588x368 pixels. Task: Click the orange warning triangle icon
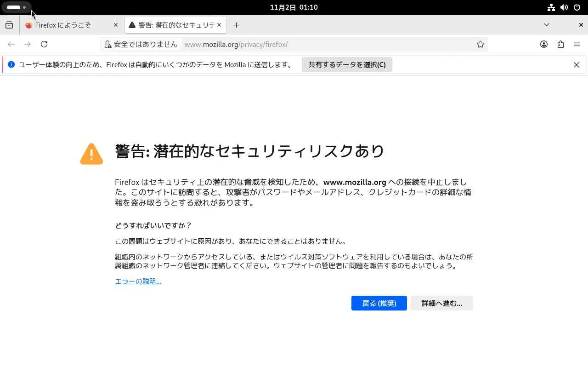tap(91, 154)
